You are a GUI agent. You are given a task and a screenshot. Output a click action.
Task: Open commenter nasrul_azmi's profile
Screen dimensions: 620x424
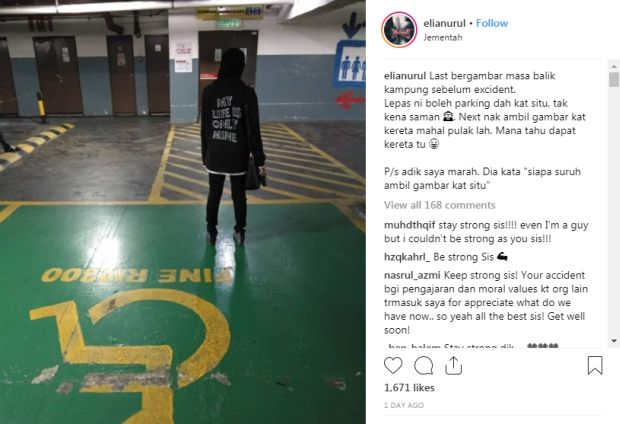412,275
